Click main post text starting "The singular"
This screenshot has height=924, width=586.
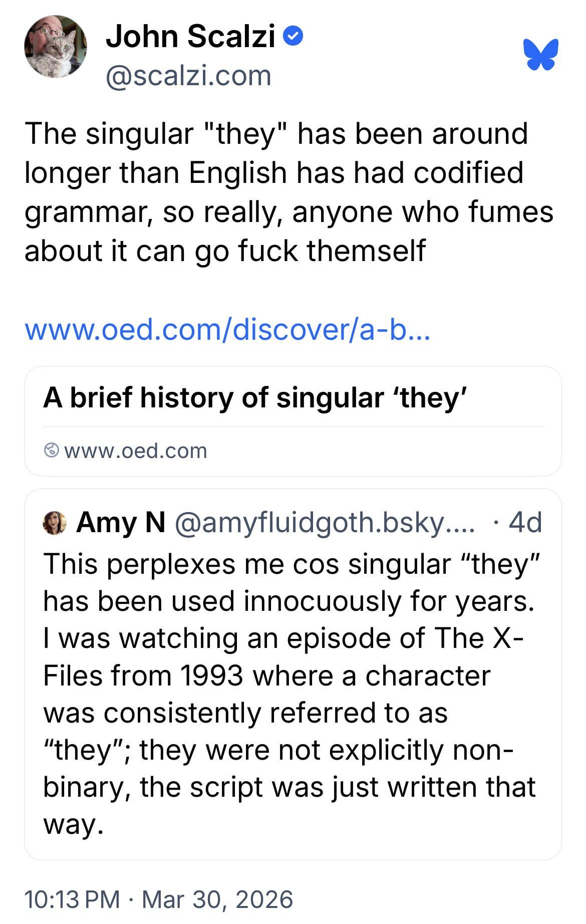[x=276, y=133]
